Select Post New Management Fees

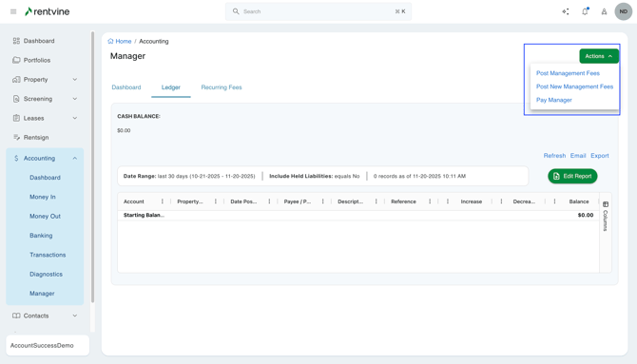pos(574,86)
